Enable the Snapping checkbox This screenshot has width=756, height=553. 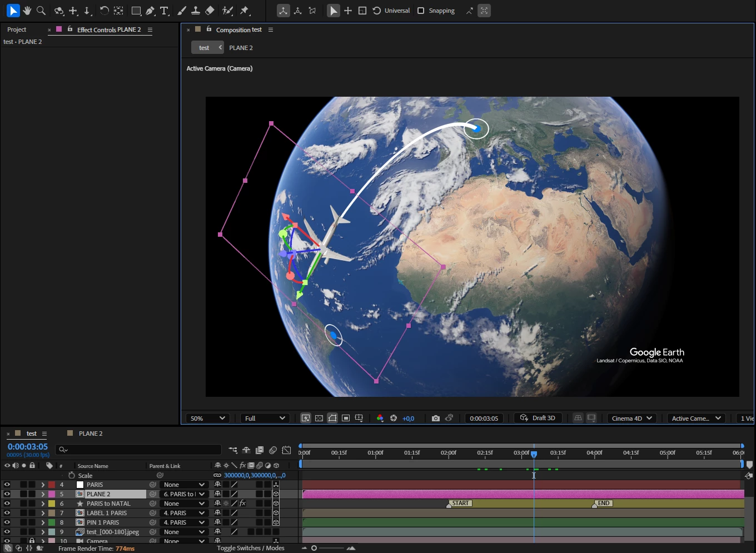421,11
